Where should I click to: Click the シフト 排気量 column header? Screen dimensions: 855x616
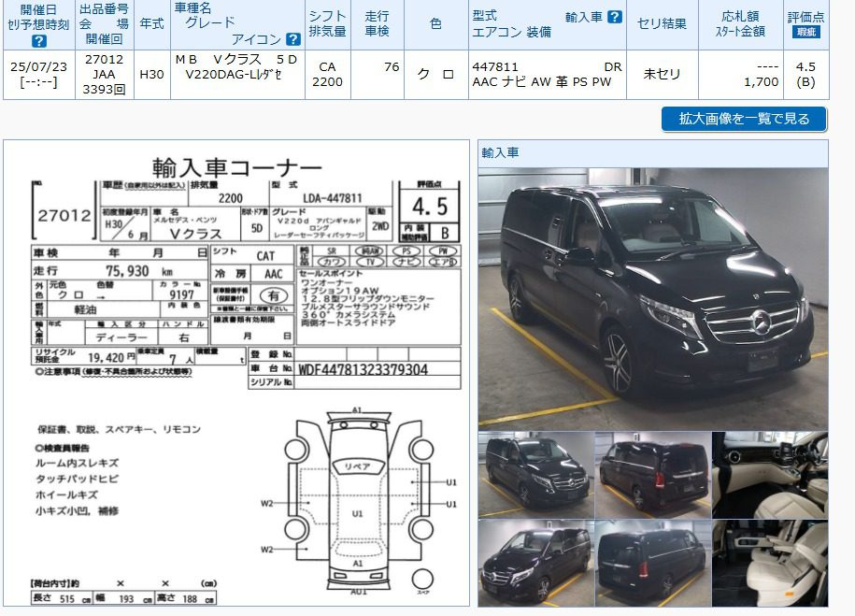[328, 24]
